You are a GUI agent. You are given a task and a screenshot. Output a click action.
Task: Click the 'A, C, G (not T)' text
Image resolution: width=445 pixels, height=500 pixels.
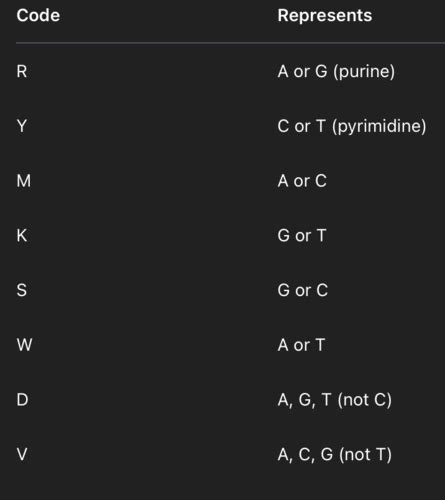[335, 454]
